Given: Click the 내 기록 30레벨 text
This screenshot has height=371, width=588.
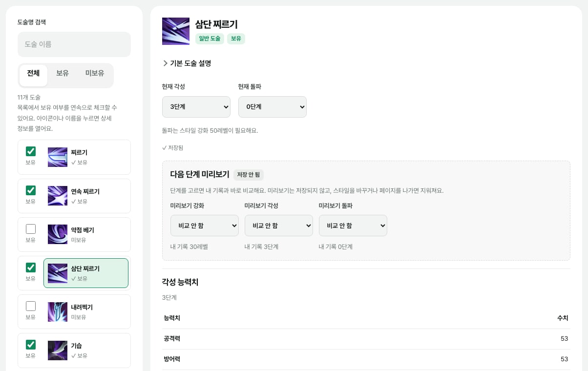Looking at the screenshot, I should (189, 247).
